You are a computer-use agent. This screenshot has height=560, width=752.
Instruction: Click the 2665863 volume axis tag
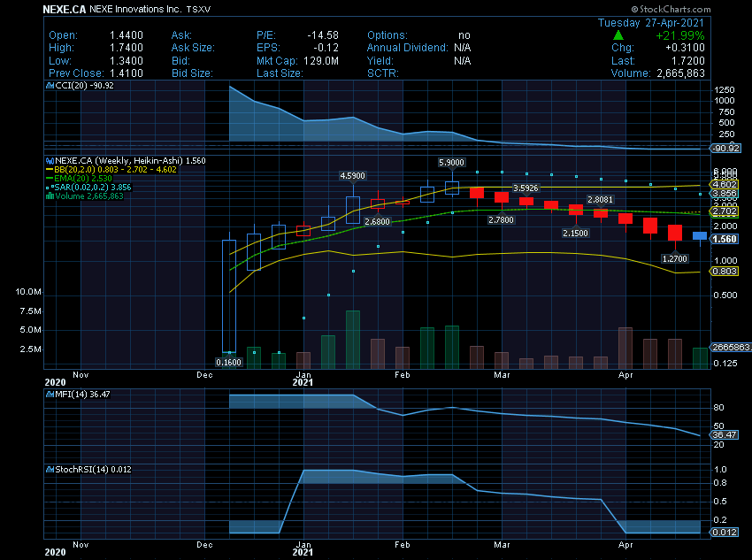click(x=731, y=348)
